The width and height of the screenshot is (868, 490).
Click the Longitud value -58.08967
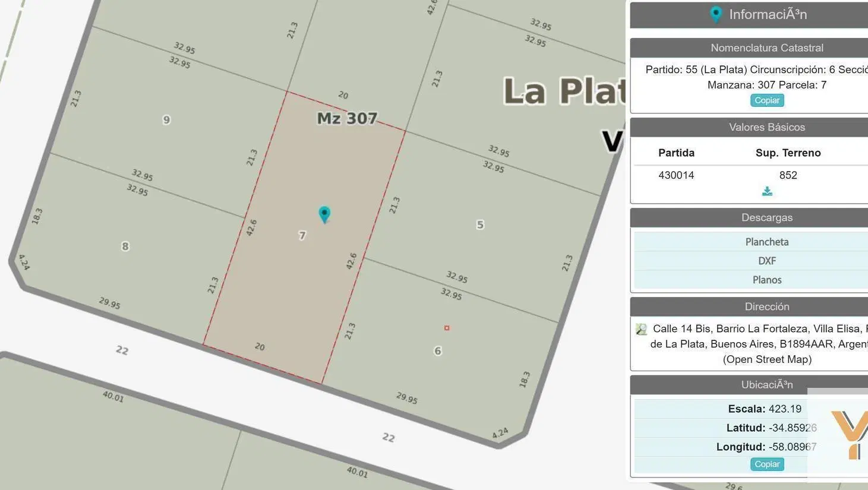click(793, 447)
